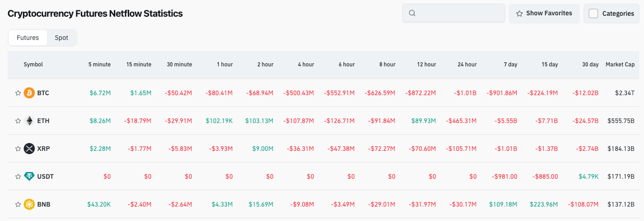Sort by the 5 minute column
Viewport: 644px width, 221px height.
100,65
